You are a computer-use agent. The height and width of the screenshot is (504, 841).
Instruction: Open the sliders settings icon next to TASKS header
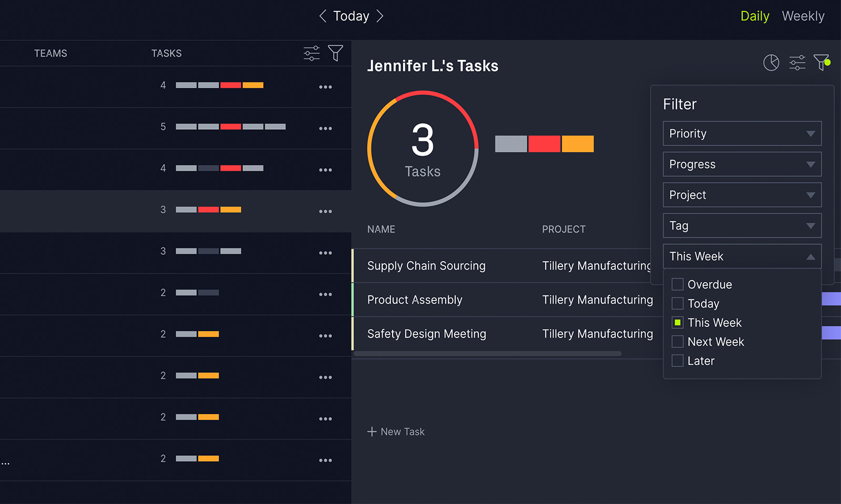coord(311,53)
